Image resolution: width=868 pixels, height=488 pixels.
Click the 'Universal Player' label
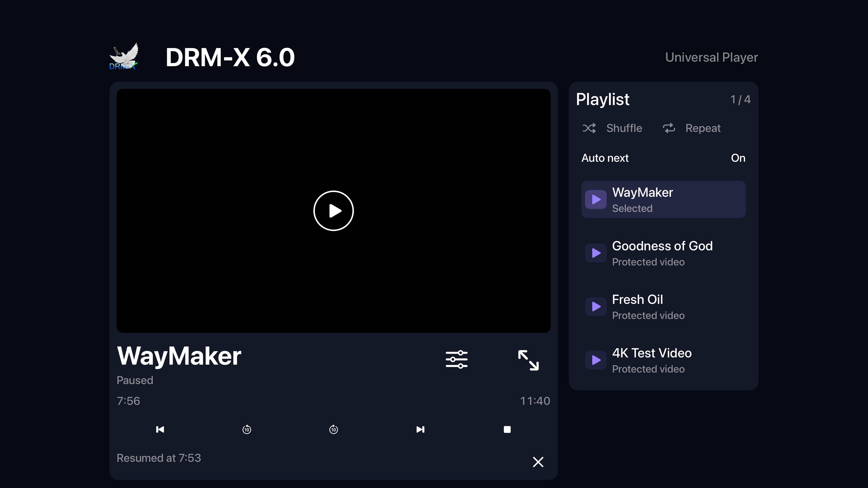click(x=711, y=57)
